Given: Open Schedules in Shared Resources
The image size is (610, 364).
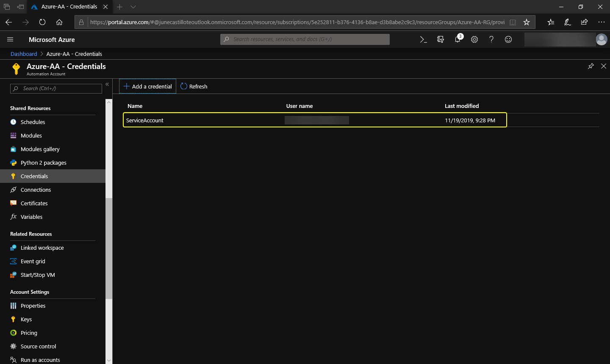Looking at the screenshot, I should pyautogui.click(x=33, y=122).
